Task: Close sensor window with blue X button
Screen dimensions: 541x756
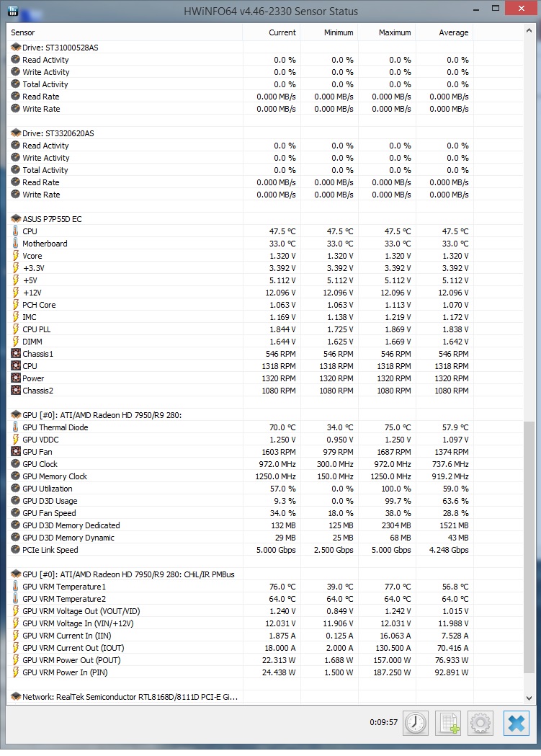Action: pyautogui.click(x=516, y=723)
